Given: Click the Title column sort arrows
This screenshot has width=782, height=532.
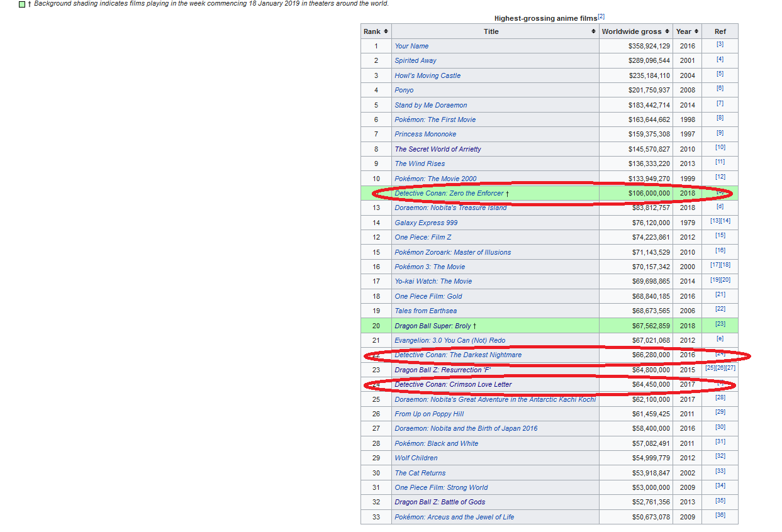Looking at the screenshot, I should 594,31.
